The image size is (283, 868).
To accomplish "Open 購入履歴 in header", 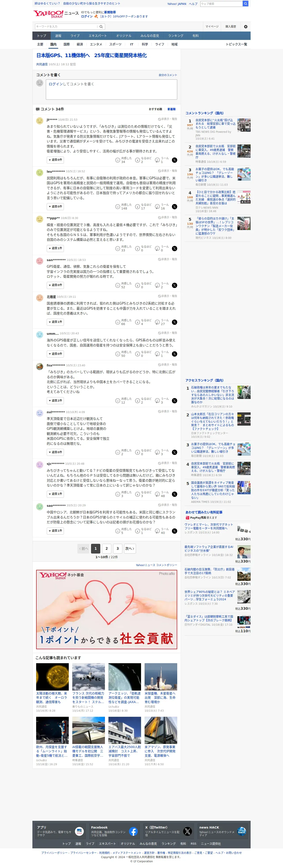I will [x=231, y=27].
